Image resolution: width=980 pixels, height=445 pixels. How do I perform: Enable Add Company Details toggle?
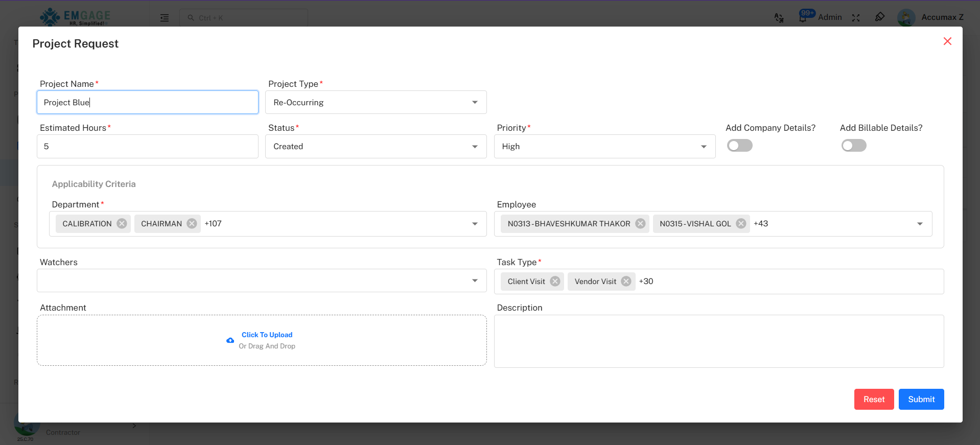tap(739, 146)
